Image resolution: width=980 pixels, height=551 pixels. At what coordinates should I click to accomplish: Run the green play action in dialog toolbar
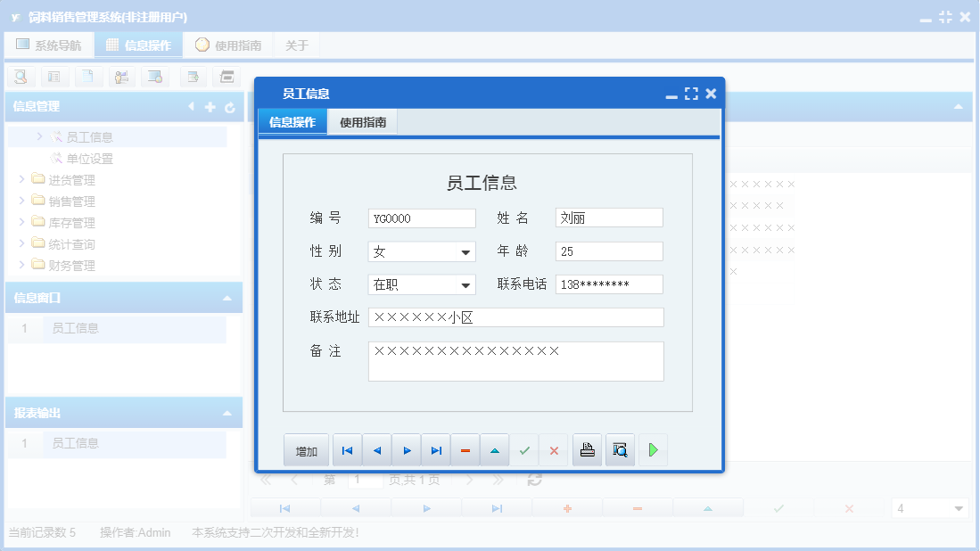click(653, 450)
